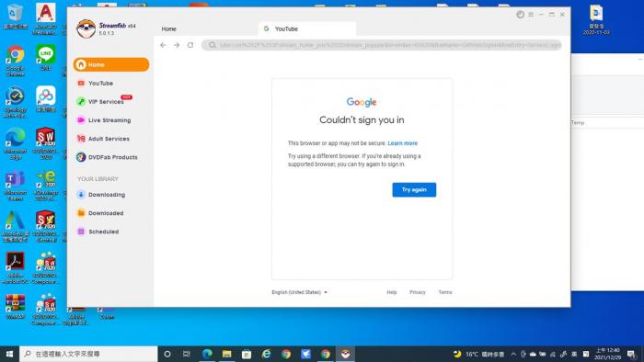Select the Synology desktop shortcut
The image size is (644, 362).
point(16,102)
